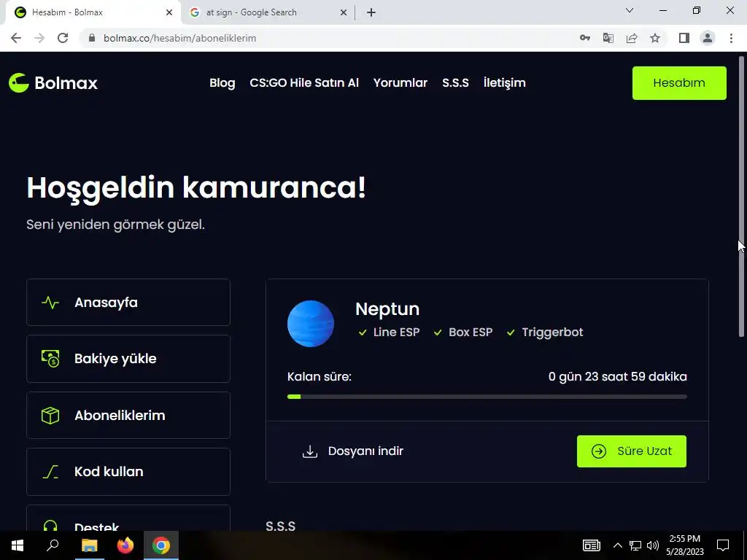Click the address bar URL field

(x=329, y=38)
